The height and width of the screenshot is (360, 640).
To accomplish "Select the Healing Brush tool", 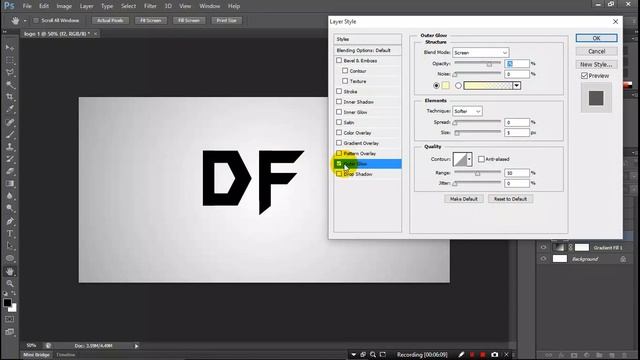I will (10, 122).
